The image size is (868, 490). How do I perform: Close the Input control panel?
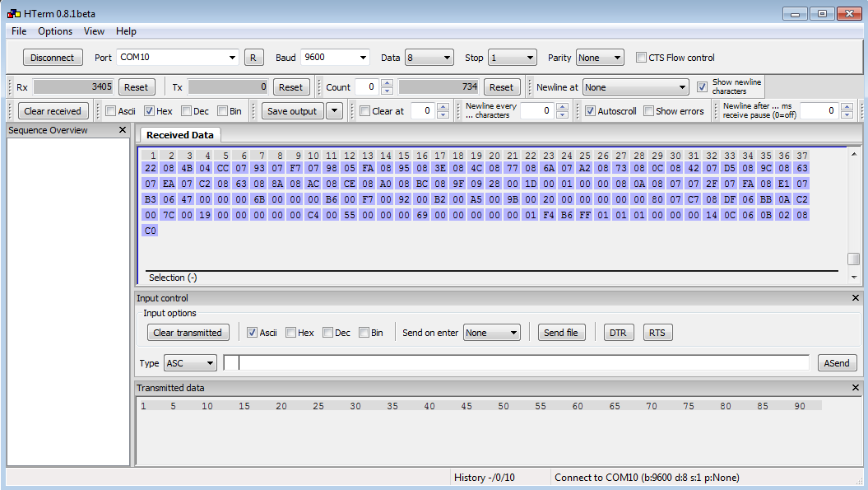[855, 298]
